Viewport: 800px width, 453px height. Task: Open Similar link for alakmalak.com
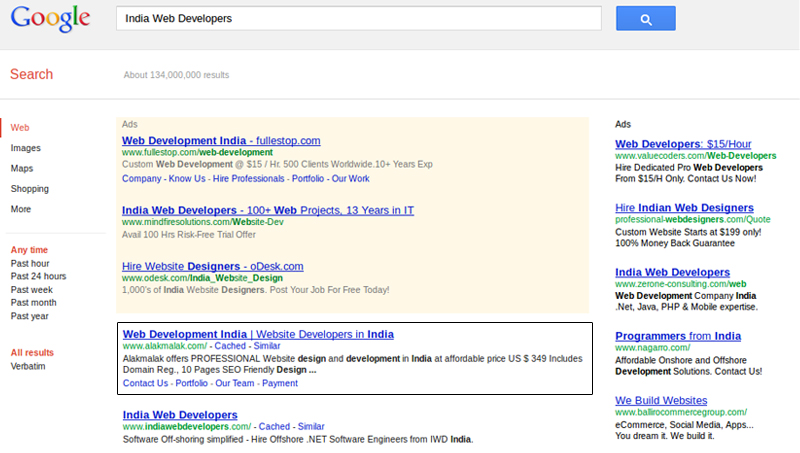coord(267,346)
